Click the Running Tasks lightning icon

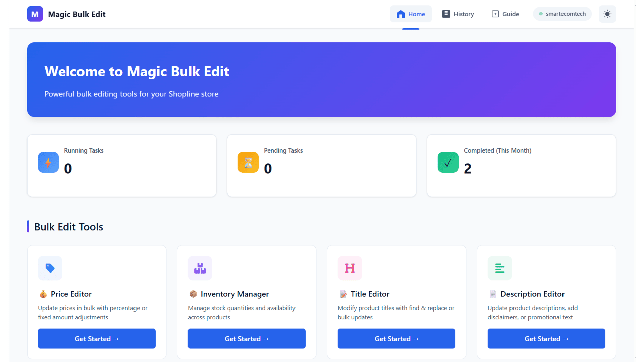(48, 162)
